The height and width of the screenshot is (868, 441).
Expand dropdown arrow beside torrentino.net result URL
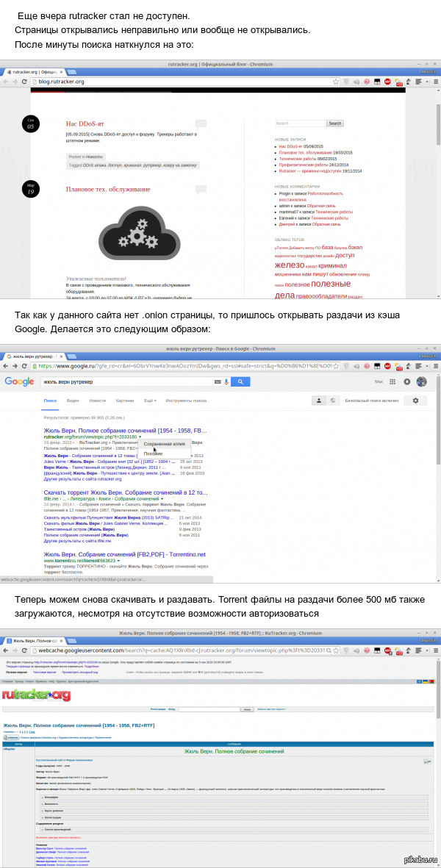click(x=118, y=561)
